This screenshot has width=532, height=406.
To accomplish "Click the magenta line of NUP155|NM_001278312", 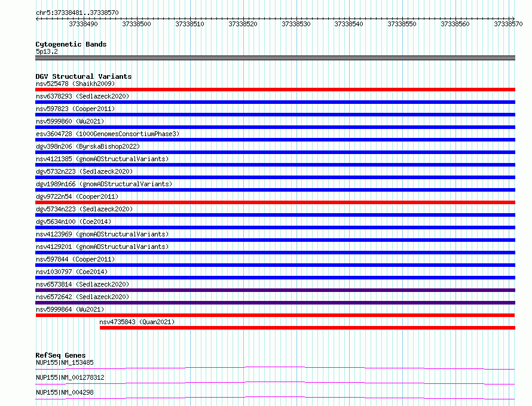I will tap(275, 383).
